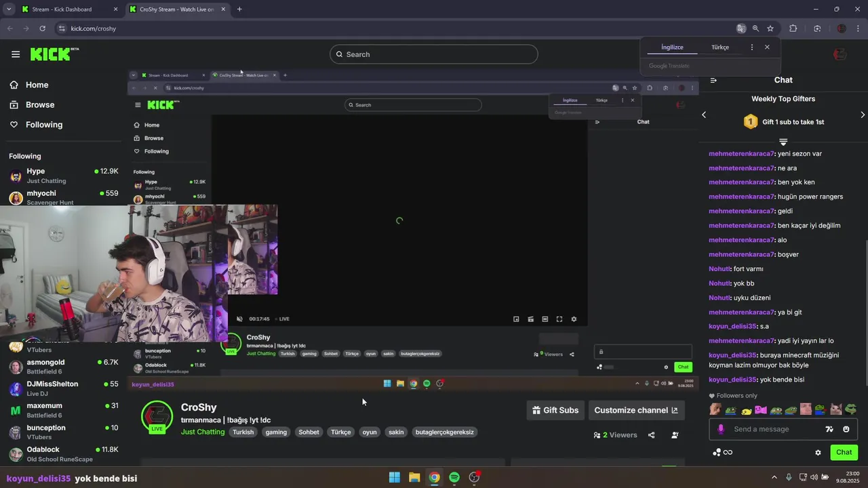Screen dimensions: 868x488
Task: Select the oyun tag
Action: coord(370,432)
